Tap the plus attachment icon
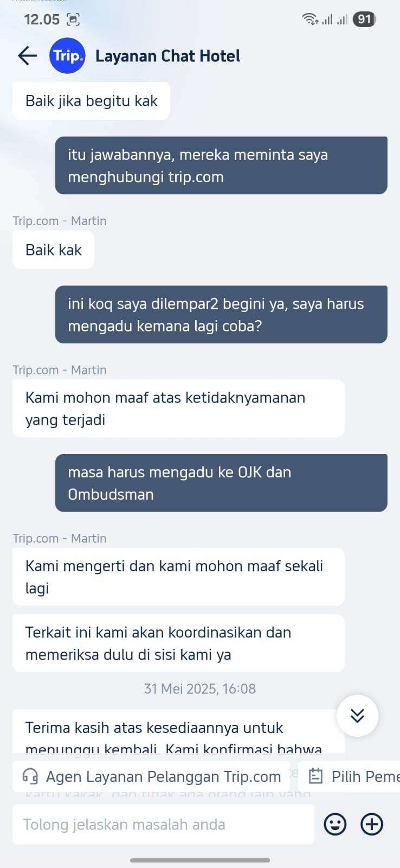400x868 pixels. [372, 824]
